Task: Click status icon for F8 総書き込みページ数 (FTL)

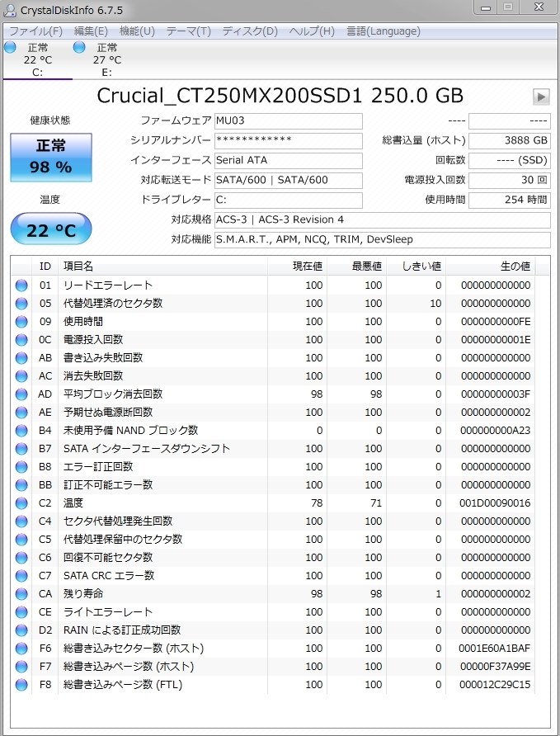Action: click(21, 685)
